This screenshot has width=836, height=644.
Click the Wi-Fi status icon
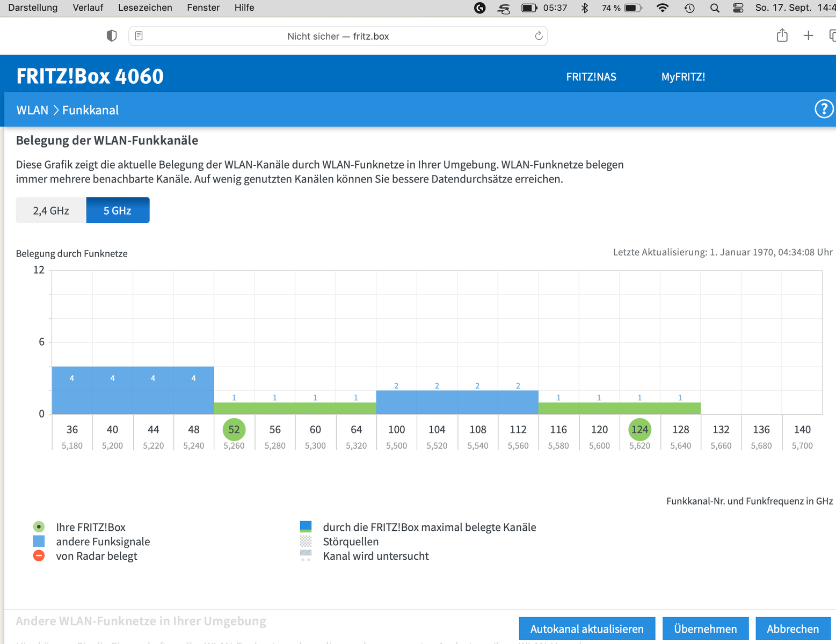pos(663,8)
